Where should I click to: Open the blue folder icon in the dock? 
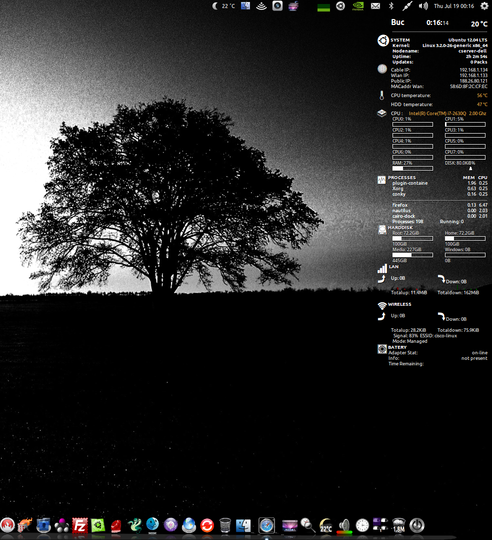pos(43,525)
